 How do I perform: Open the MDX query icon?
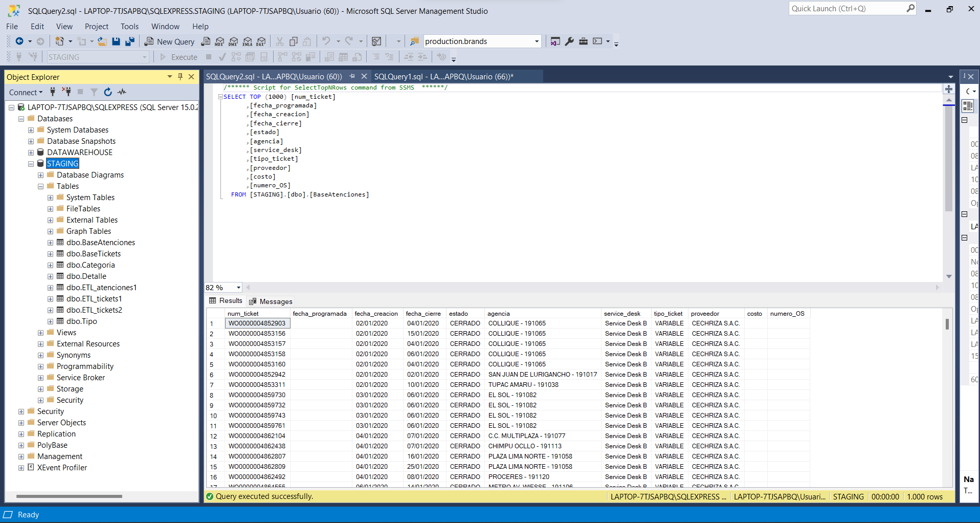pos(220,41)
